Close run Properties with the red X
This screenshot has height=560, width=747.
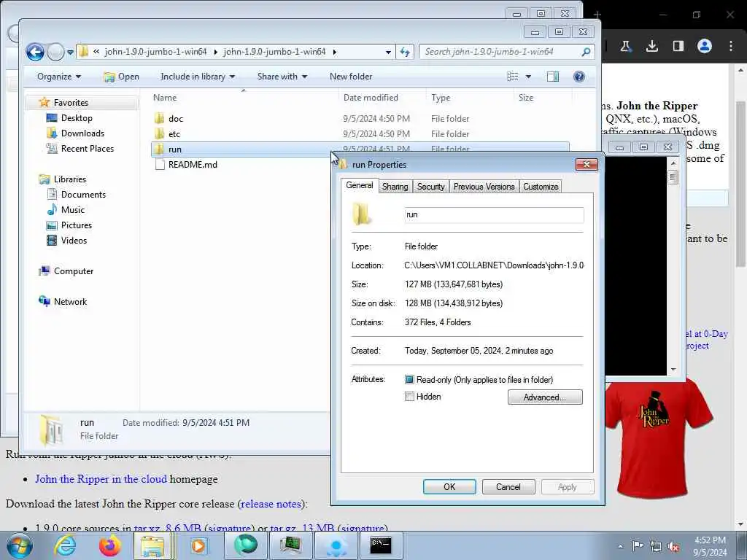[587, 164]
